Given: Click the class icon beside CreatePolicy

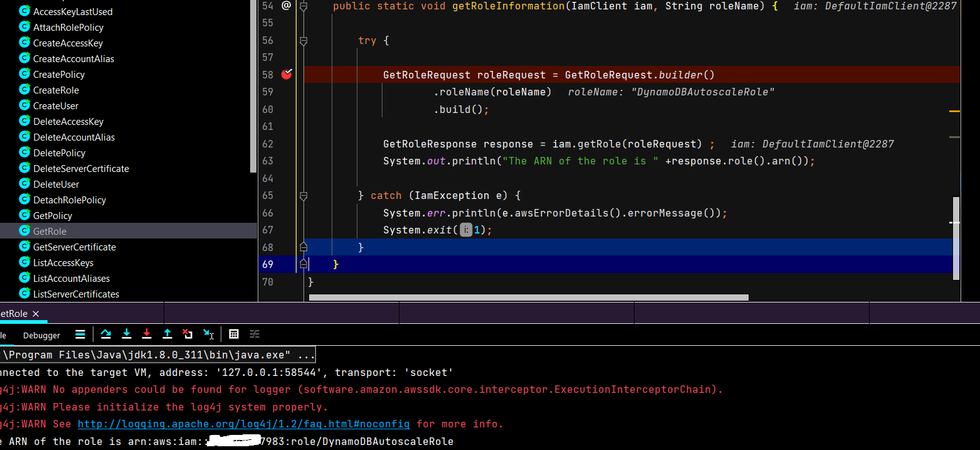Looking at the screenshot, I should 24,73.
